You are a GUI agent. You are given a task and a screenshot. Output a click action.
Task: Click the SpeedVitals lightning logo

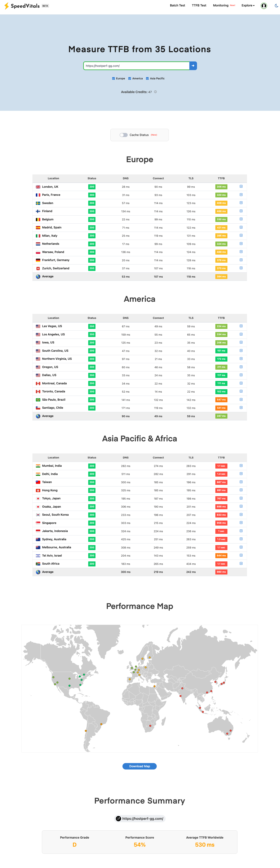point(6,6)
